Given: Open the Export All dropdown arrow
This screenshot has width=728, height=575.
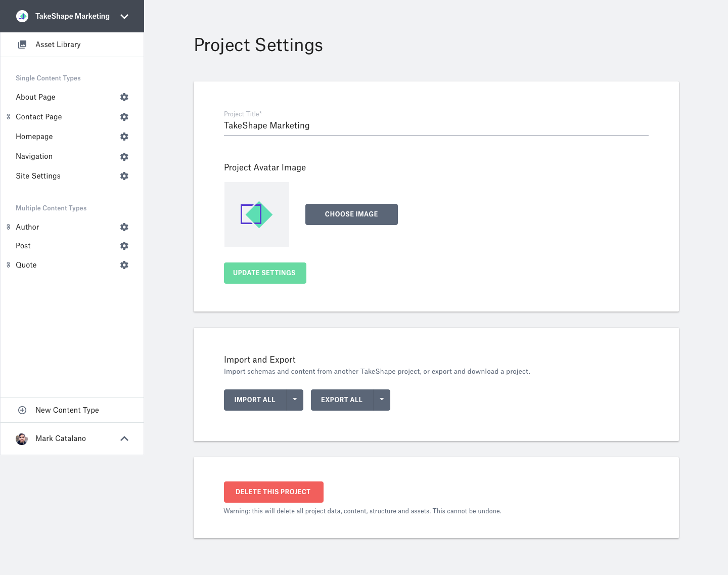Looking at the screenshot, I should click(x=382, y=400).
